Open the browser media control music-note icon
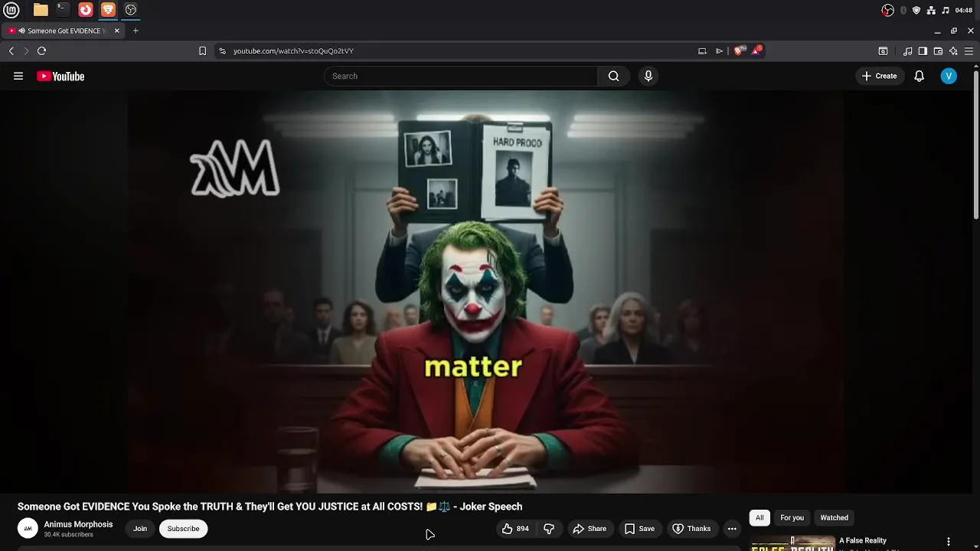The width and height of the screenshot is (980, 551). click(x=907, y=51)
